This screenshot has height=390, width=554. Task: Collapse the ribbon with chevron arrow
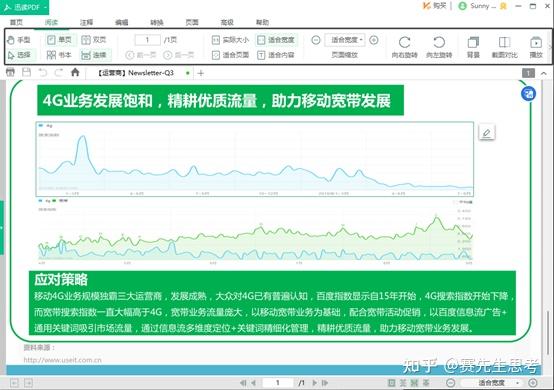(544, 73)
